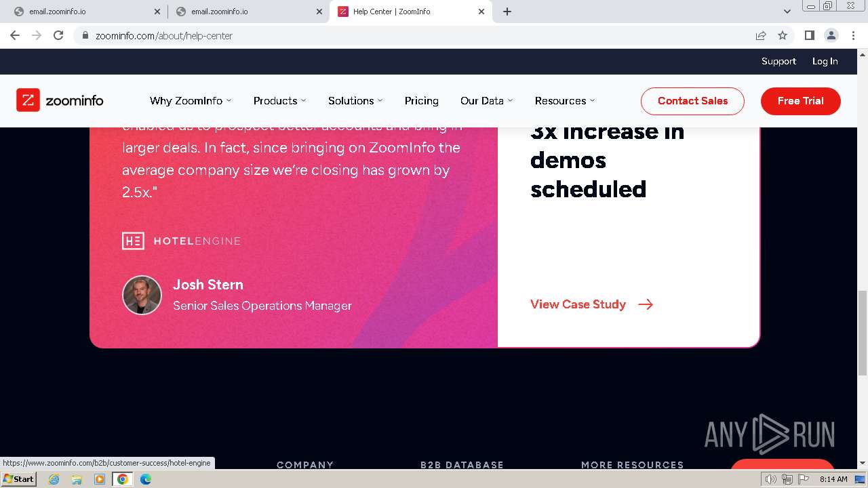Image resolution: width=868 pixels, height=488 pixels.
Task: Click the volume speaker tray icon
Action: coord(770,479)
